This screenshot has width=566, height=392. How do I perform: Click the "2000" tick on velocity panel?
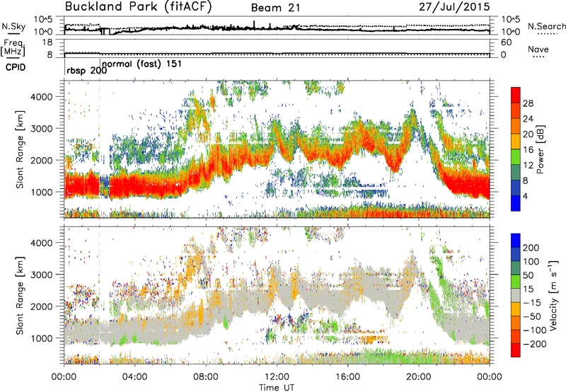(41, 306)
